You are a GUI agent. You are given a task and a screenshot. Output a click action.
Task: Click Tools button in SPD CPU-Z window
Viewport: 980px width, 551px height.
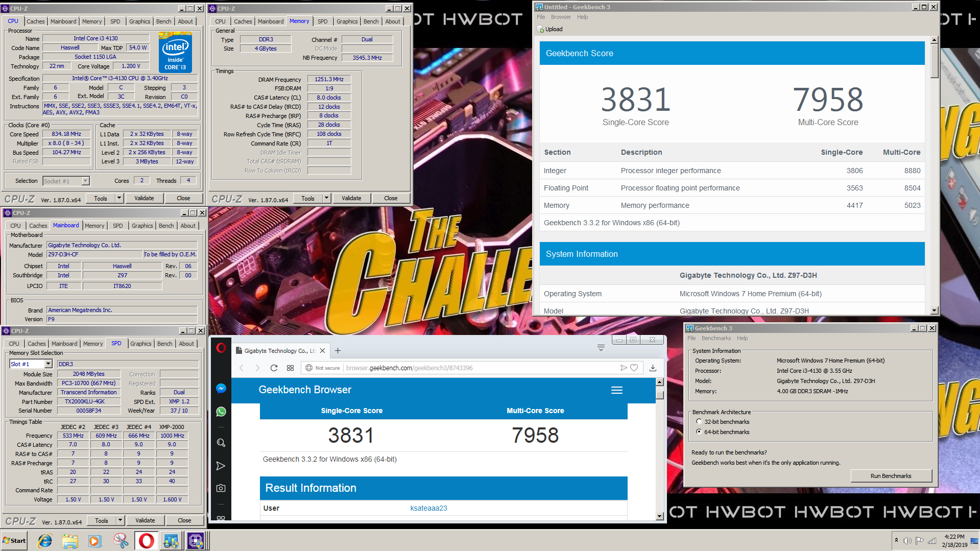(102, 520)
